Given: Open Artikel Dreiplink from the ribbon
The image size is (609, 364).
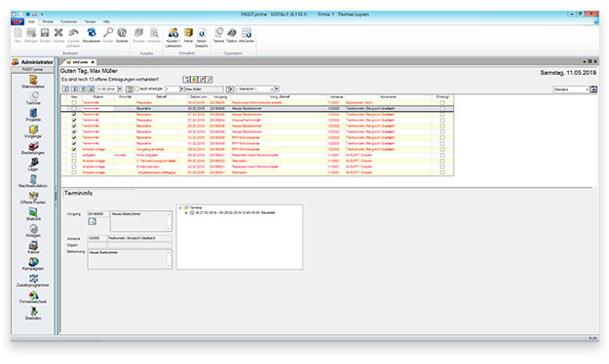Looking at the screenshot, I should click(x=201, y=37).
